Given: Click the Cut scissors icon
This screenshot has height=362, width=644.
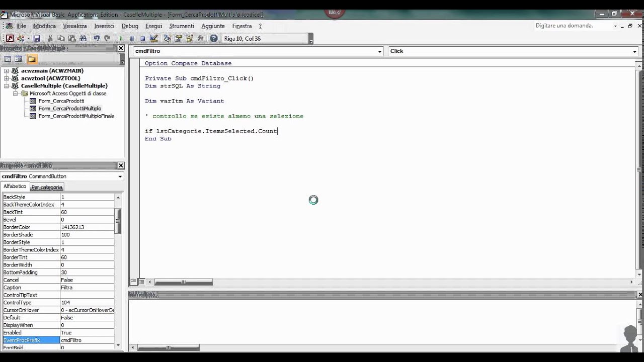Looking at the screenshot, I should [x=50, y=38].
